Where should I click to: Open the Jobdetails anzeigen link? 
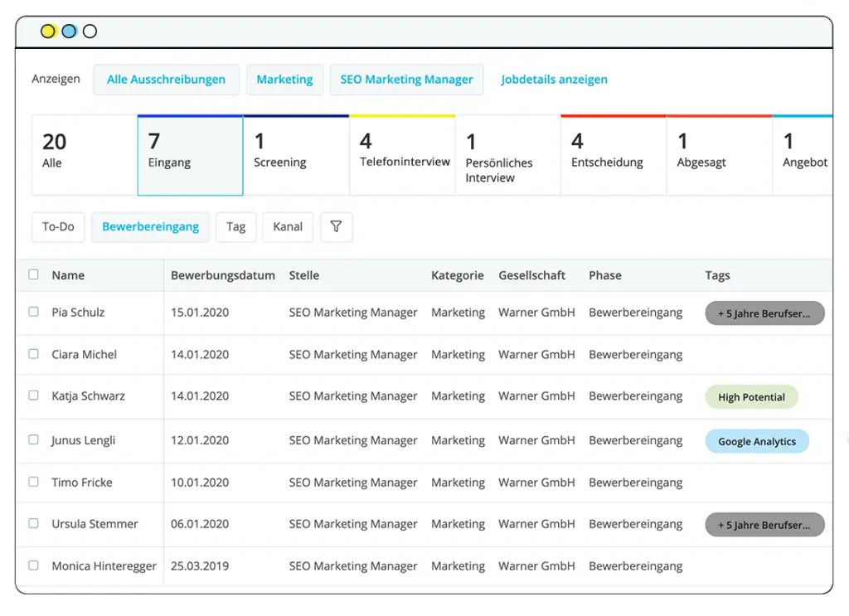point(554,80)
